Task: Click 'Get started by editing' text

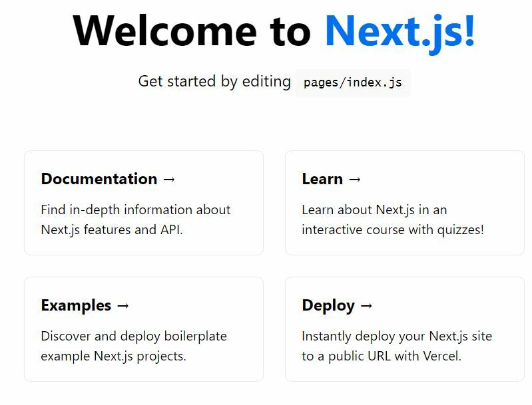Action: [x=214, y=82]
